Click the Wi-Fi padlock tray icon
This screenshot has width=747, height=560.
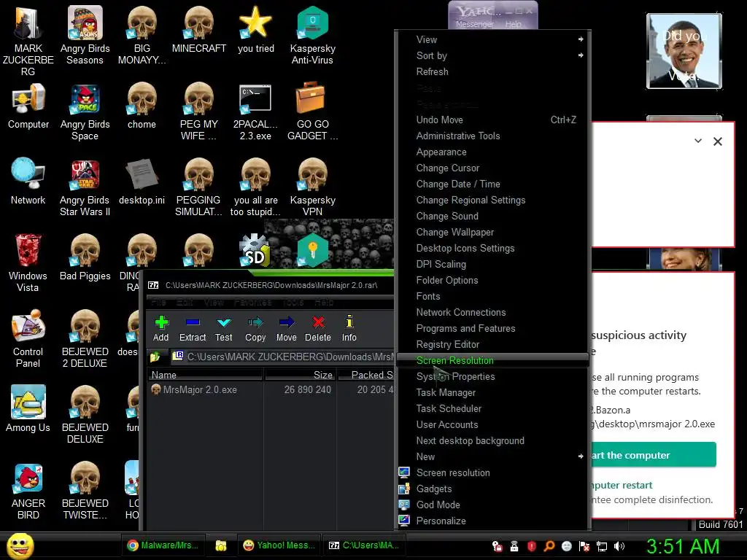click(x=514, y=546)
